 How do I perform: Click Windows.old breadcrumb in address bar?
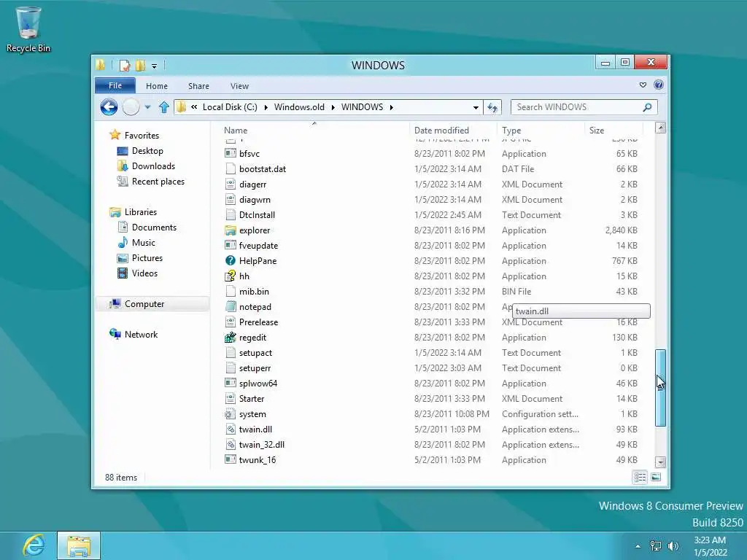coord(299,107)
